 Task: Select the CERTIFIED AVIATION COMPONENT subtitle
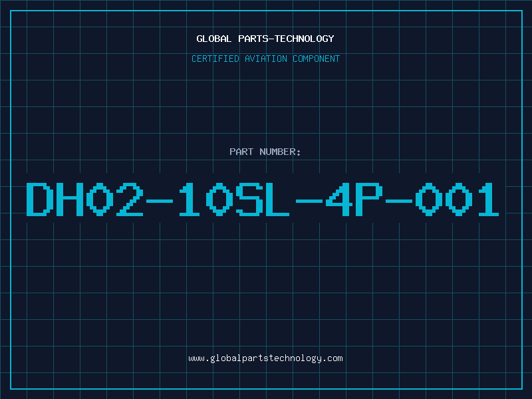point(265,59)
